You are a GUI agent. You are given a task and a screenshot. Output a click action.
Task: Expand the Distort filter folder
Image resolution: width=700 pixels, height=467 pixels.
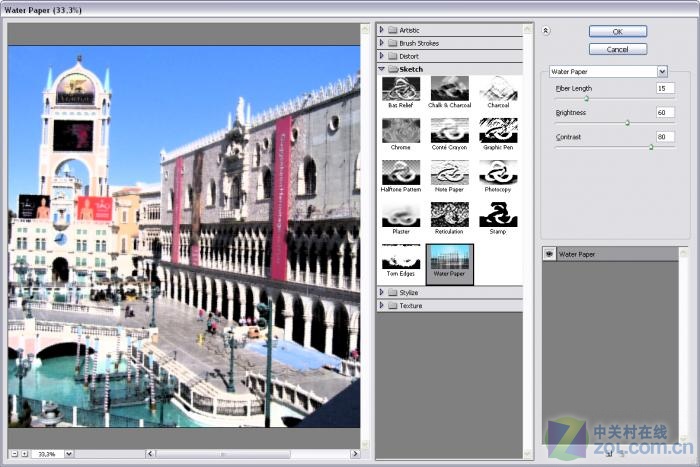point(410,56)
